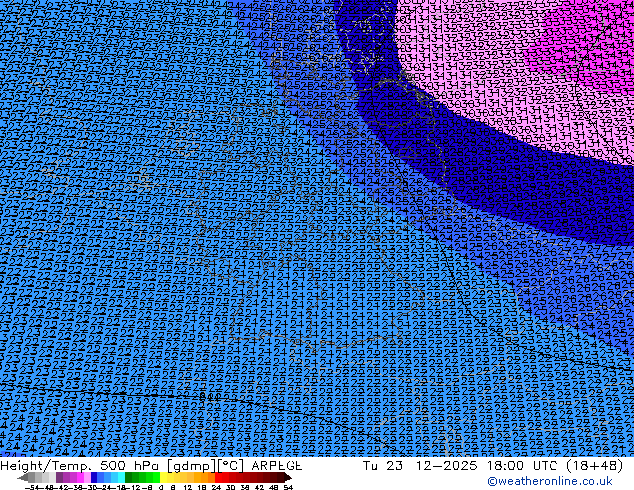Click the "54" legend scale label
Viewport: 634px width, 490px height.
[288, 488]
